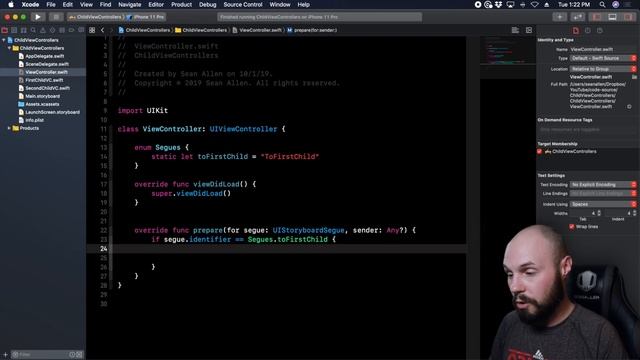
Task: Open the Text Encoding dropdown
Action: point(603,185)
